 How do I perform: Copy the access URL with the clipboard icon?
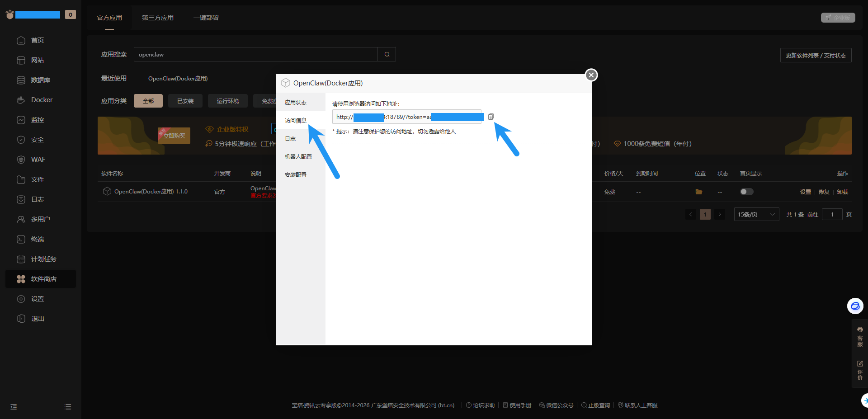491,117
